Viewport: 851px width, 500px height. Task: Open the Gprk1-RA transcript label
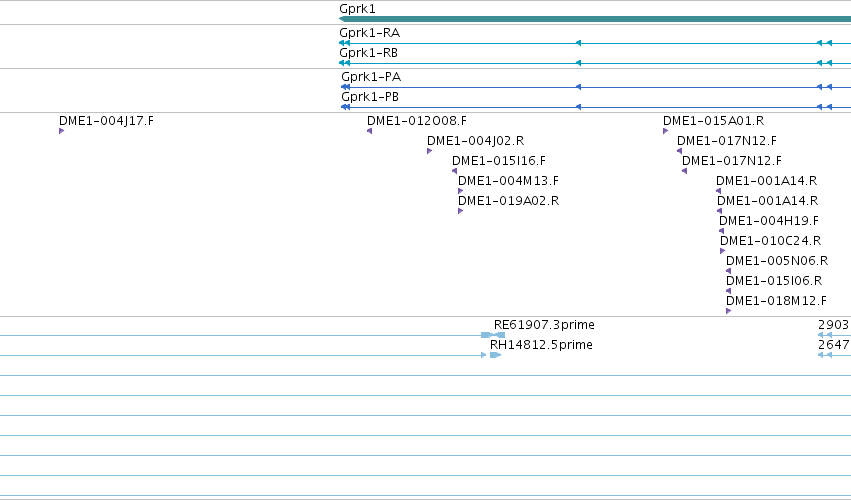click(370, 33)
